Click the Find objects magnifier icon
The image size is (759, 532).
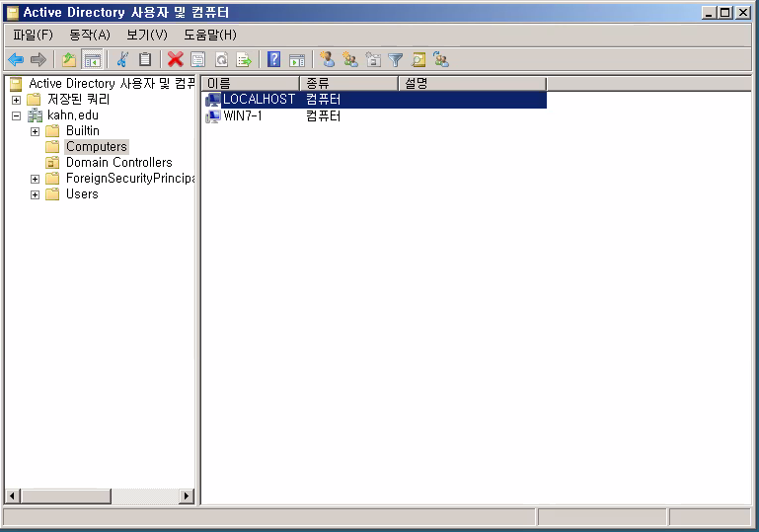pos(418,60)
